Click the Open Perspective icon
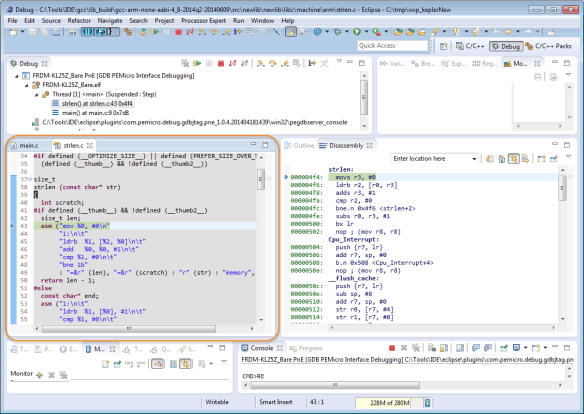Image resolution: width=584 pixels, height=414 pixels. (x=443, y=46)
